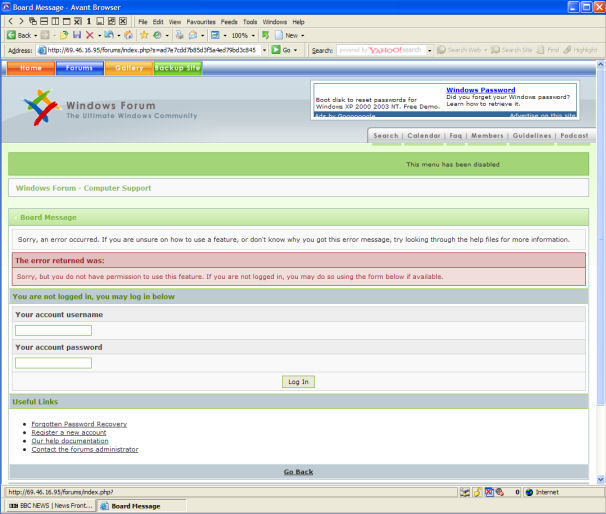Click the tile vertically icon
This screenshot has height=514, width=606.
[x=55, y=21]
